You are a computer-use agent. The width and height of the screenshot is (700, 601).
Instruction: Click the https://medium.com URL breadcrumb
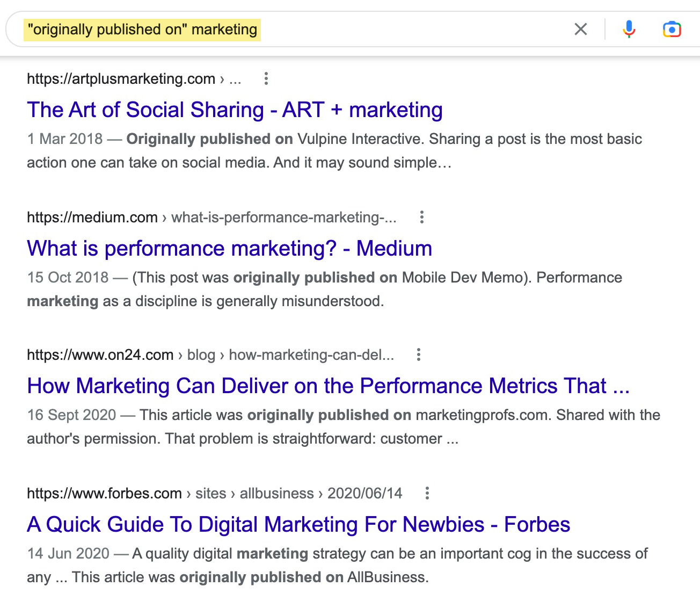pyautogui.click(x=212, y=218)
